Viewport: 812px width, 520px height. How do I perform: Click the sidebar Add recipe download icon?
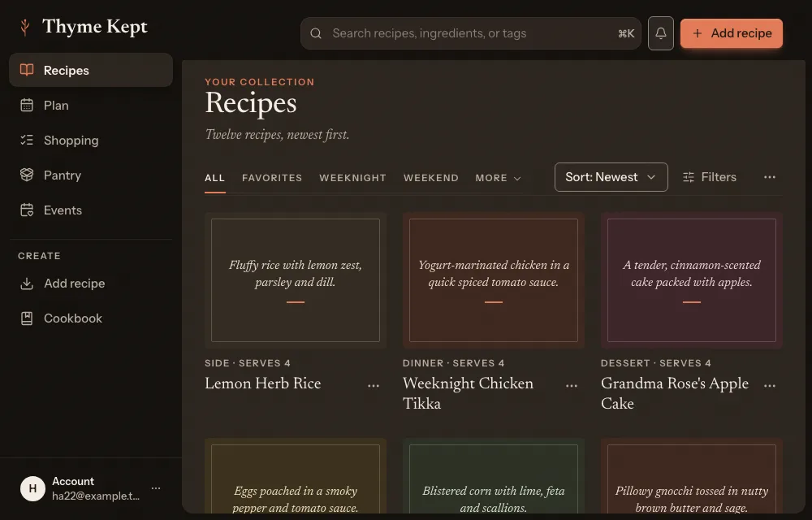(x=27, y=284)
